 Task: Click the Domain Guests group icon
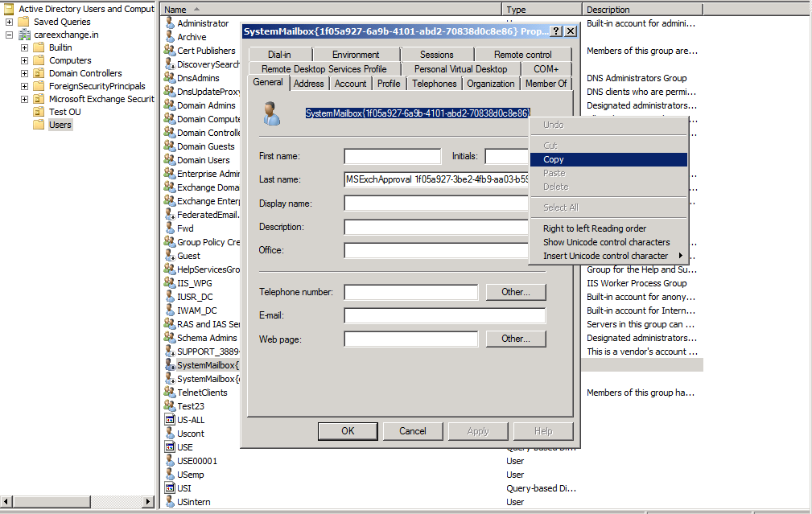[169, 146]
